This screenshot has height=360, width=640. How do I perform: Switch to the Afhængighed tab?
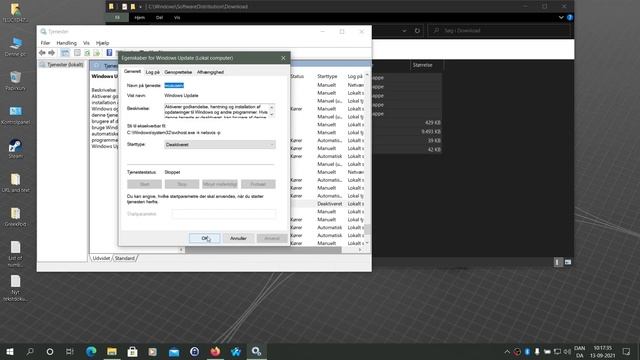[x=210, y=72]
